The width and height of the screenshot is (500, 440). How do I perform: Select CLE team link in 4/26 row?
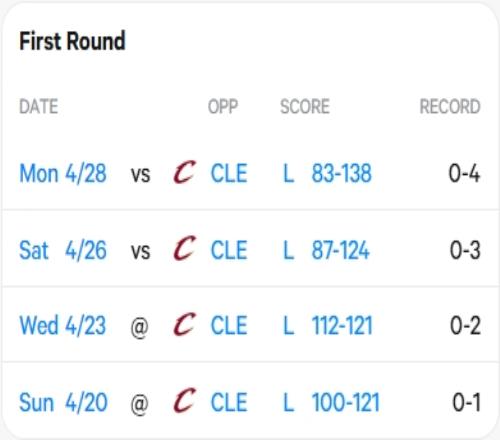[229, 250]
